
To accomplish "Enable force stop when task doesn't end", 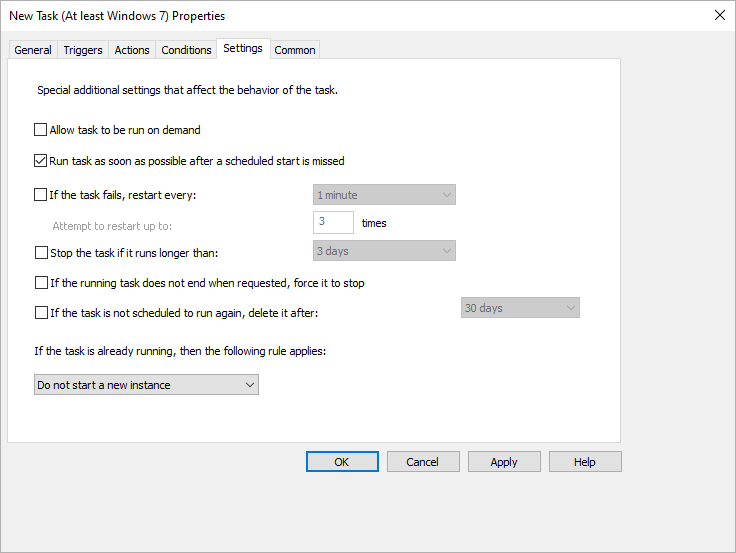I will pyautogui.click(x=41, y=283).
